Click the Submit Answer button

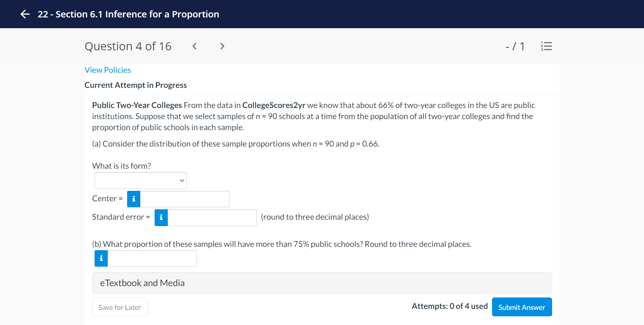(521, 307)
